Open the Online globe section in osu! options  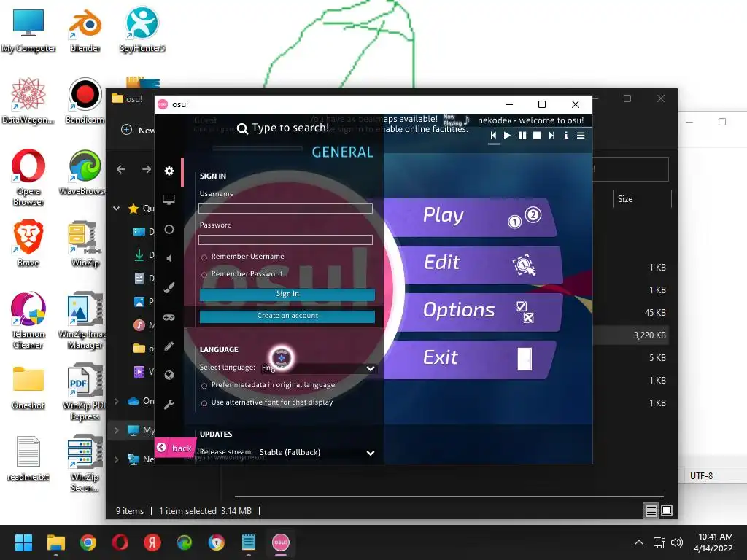[x=169, y=376]
